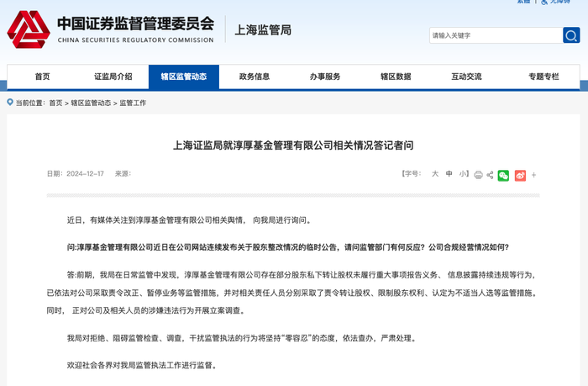Viewport: 588px width, 386px height.
Task: Click the CSRC red logo emblem
Action: [29, 29]
